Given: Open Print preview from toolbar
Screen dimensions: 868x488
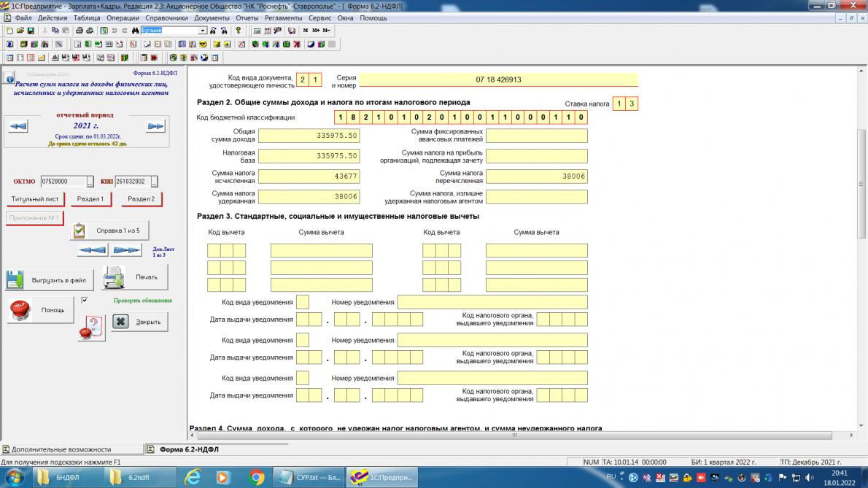Looking at the screenshot, I should (x=90, y=31).
